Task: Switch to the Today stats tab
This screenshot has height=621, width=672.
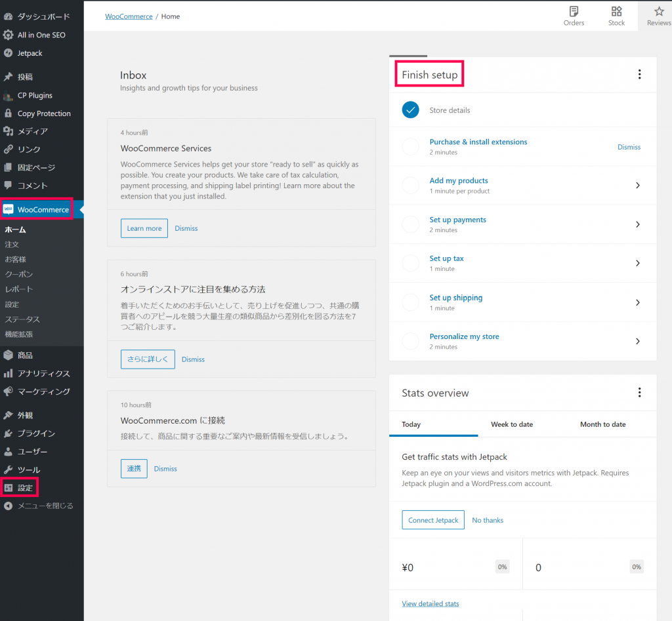Action: pyautogui.click(x=433, y=424)
